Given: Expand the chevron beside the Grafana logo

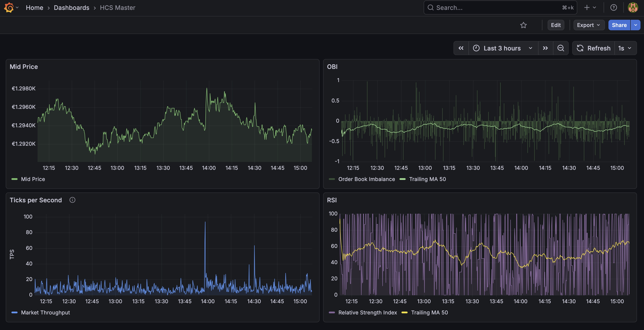Looking at the screenshot, I should [x=17, y=7].
